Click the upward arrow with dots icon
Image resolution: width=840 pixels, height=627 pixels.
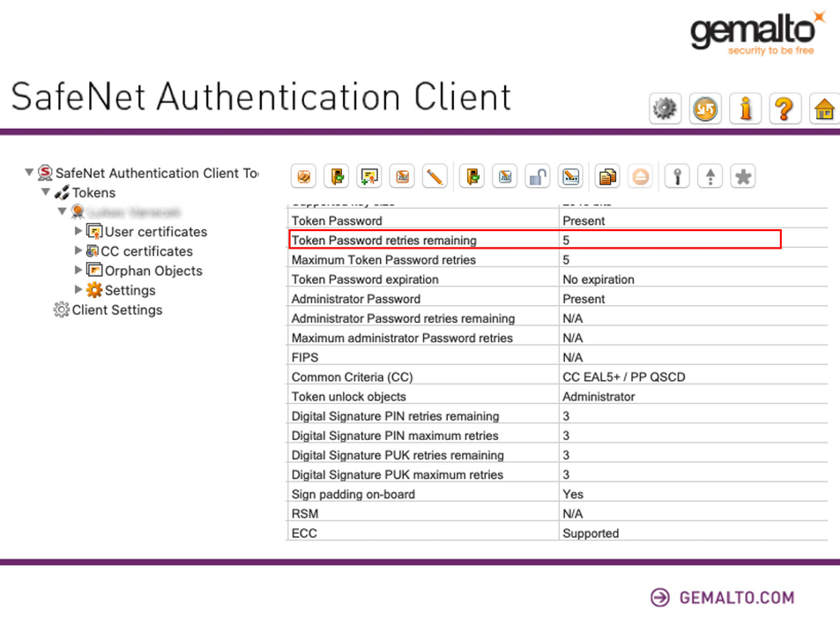(710, 176)
